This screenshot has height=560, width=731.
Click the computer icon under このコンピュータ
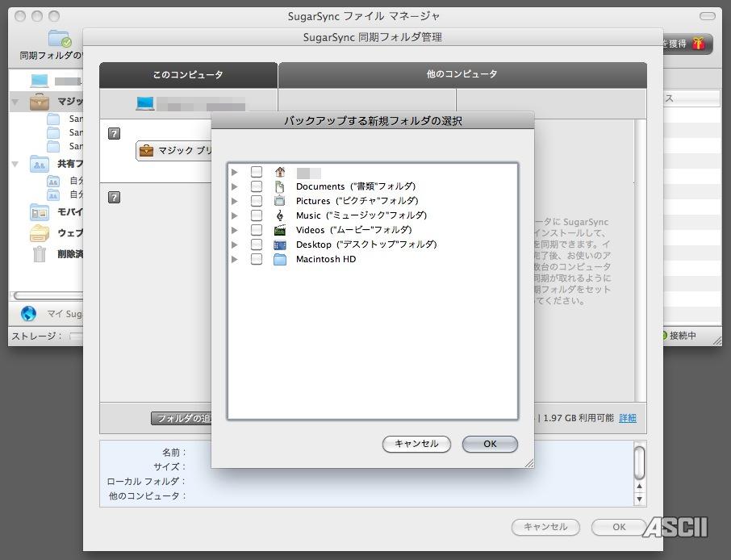point(145,103)
